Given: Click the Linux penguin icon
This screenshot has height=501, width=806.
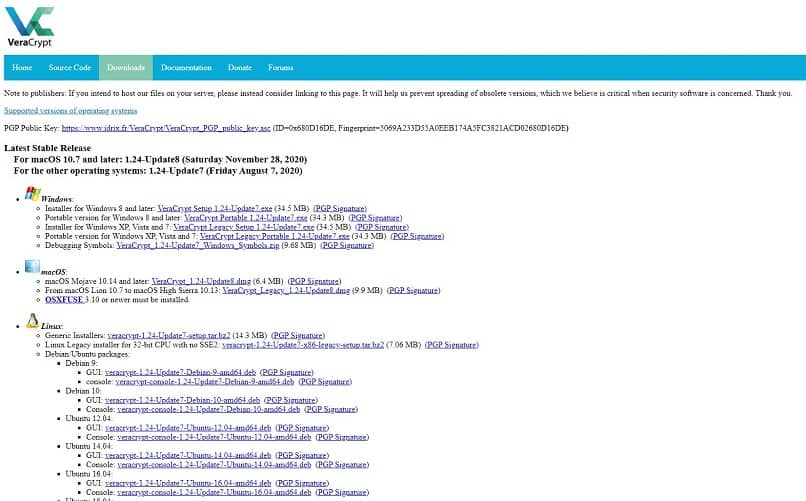Looking at the screenshot, I should 32,322.
